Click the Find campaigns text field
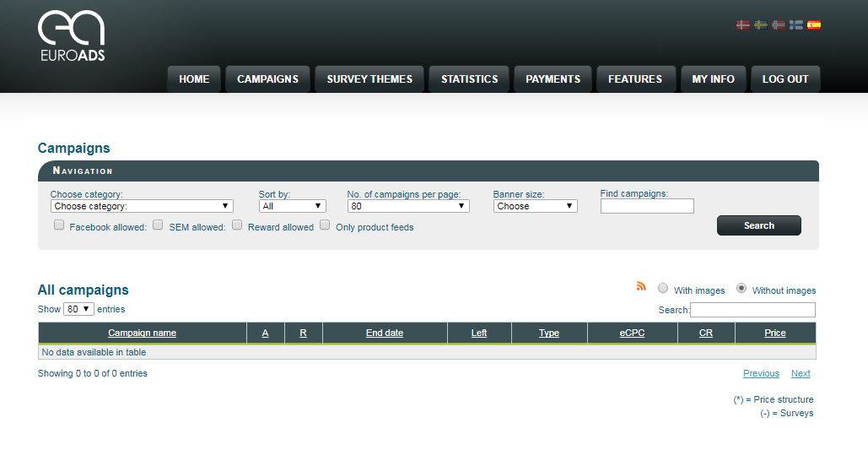The height and width of the screenshot is (450, 868). (647, 206)
